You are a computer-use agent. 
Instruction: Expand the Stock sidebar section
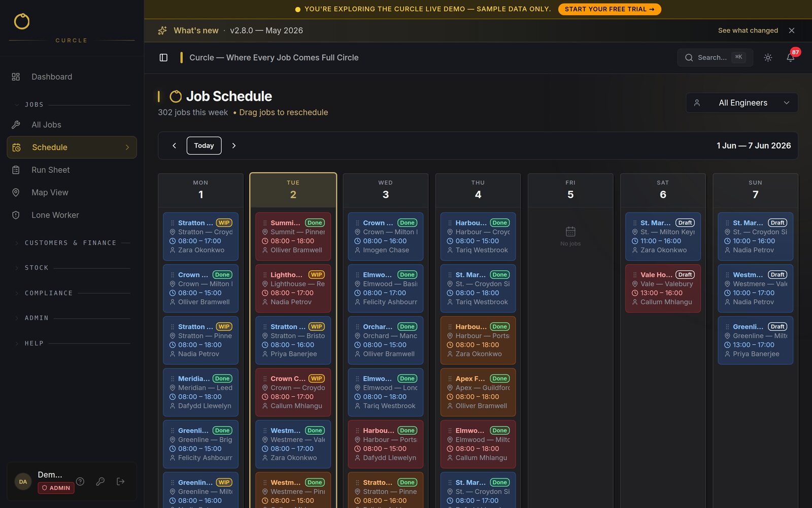(x=71, y=268)
